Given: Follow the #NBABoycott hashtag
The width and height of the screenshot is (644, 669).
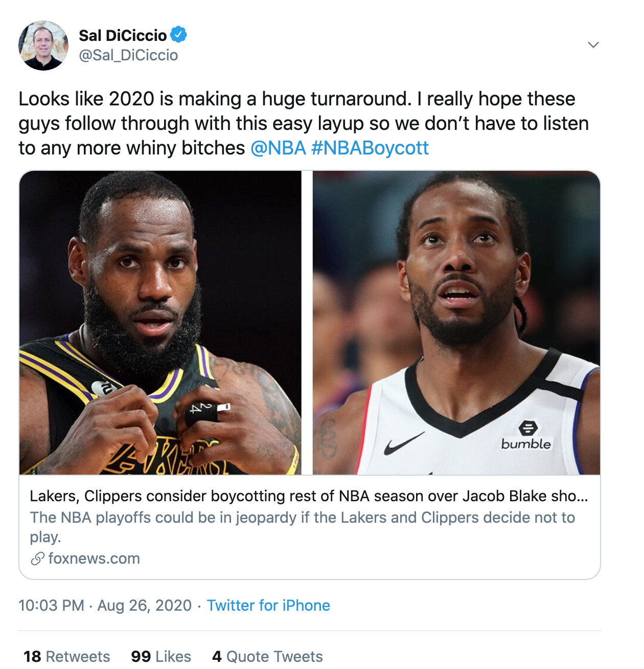Looking at the screenshot, I should coord(370,148).
